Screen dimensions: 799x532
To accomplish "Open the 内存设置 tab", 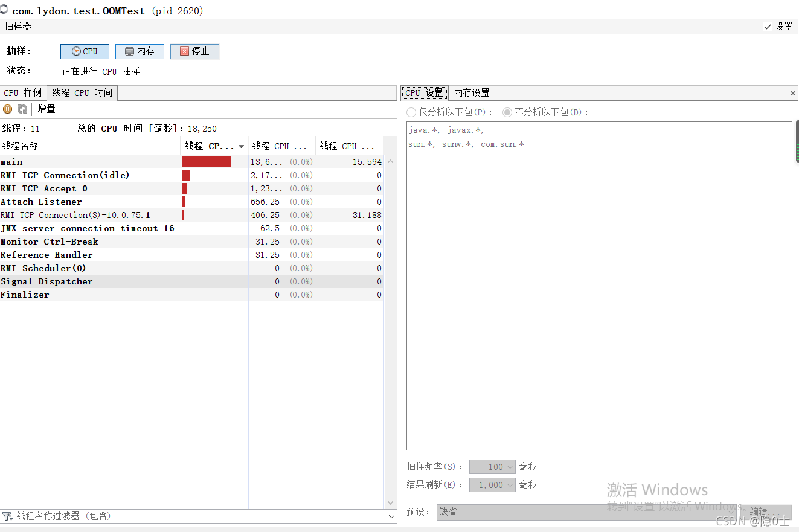I will point(472,93).
